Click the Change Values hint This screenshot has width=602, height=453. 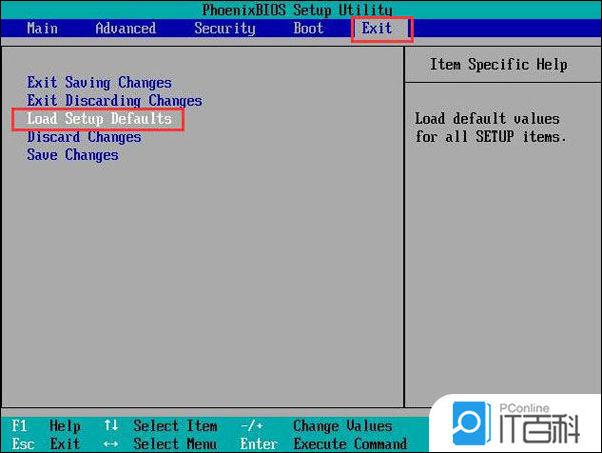(342, 426)
